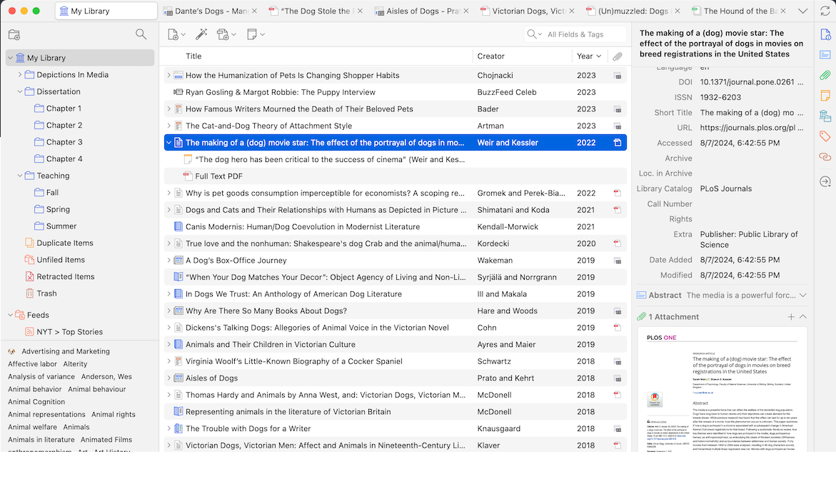The height and width of the screenshot is (504, 836).
Task: Expand Depictions In Media collection
Action: [x=20, y=75]
